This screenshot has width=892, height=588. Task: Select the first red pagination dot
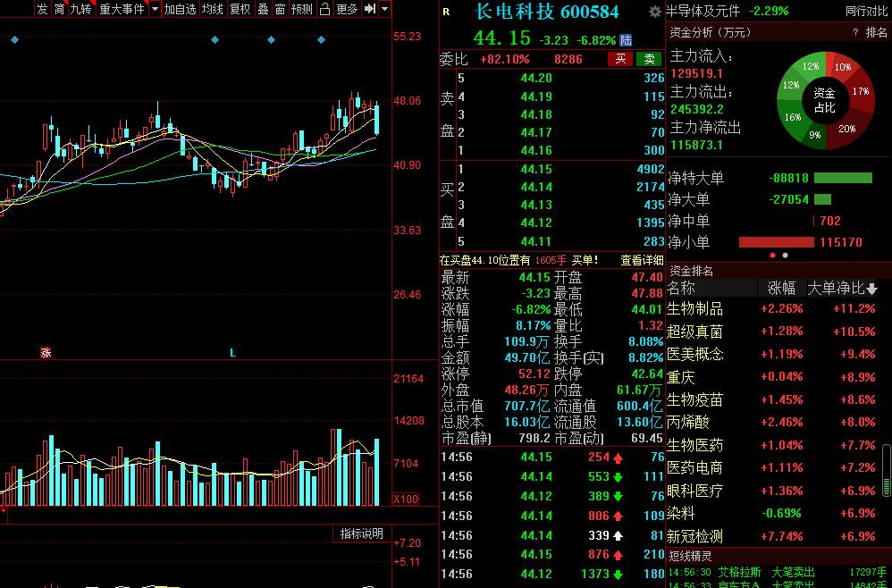772,256
